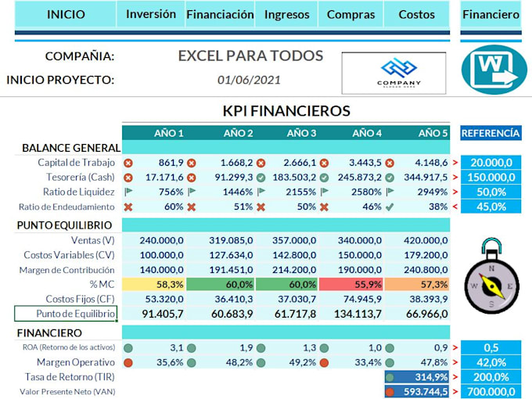Select the Compras tab
Screen dimensions: 532x399
click(350, 14)
